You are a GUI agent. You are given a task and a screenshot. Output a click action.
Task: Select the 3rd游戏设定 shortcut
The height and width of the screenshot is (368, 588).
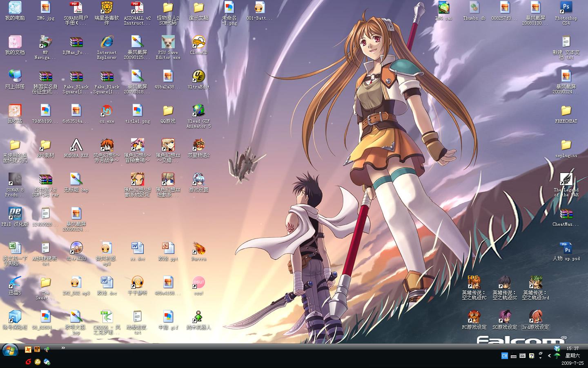click(x=535, y=320)
